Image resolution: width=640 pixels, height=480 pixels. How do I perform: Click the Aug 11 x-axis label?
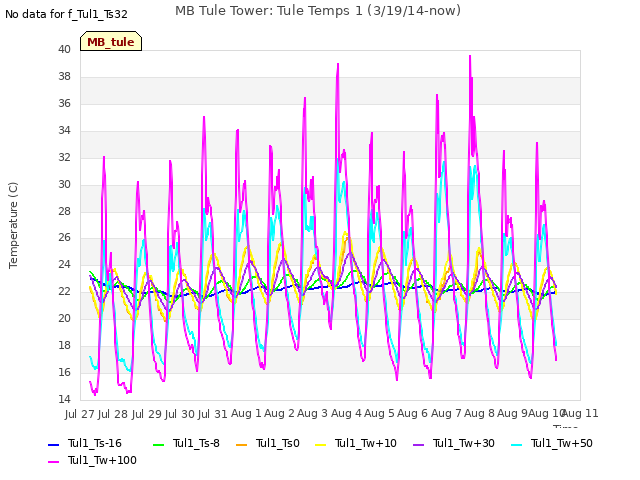(x=581, y=413)
